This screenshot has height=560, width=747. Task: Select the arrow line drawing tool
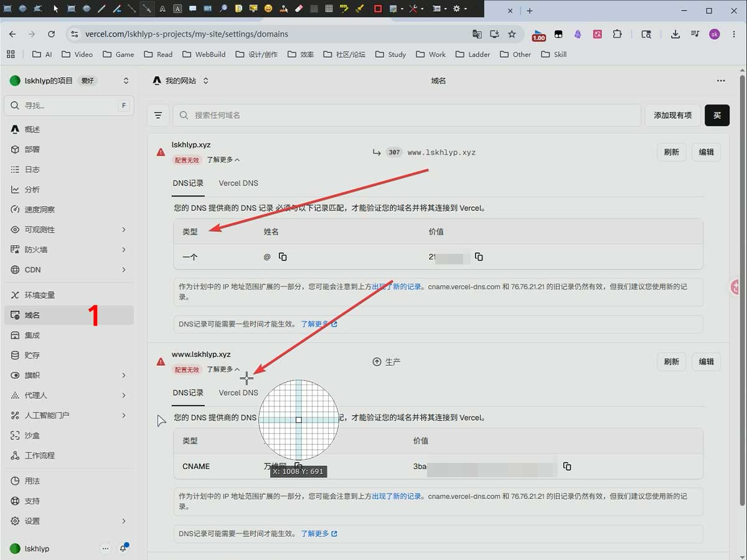point(146,9)
